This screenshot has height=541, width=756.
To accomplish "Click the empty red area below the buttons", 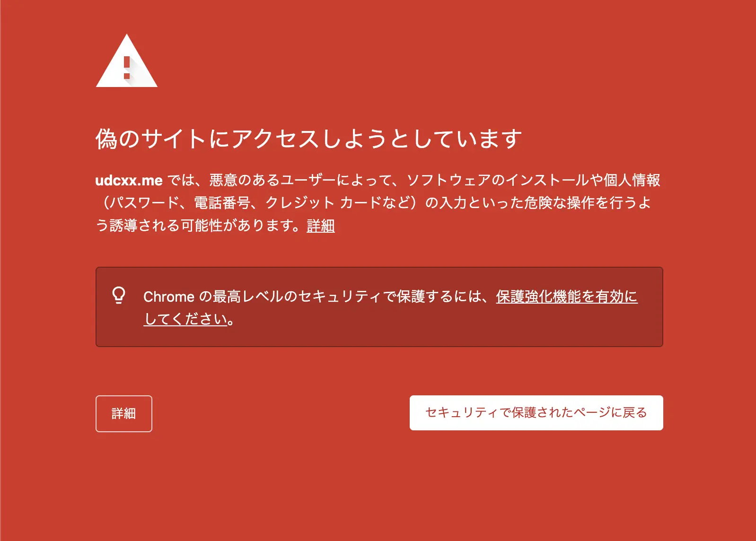I will [378, 487].
